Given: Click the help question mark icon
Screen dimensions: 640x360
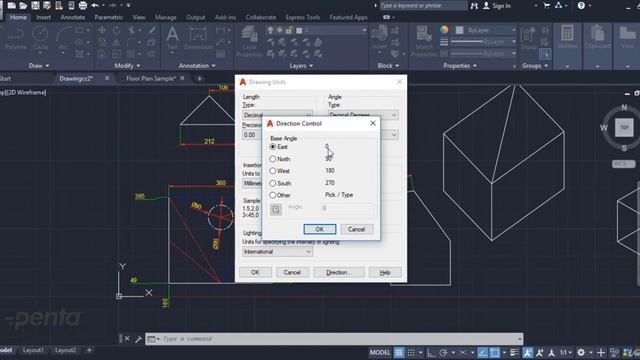Looking at the screenshot, I should (x=581, y=5).
